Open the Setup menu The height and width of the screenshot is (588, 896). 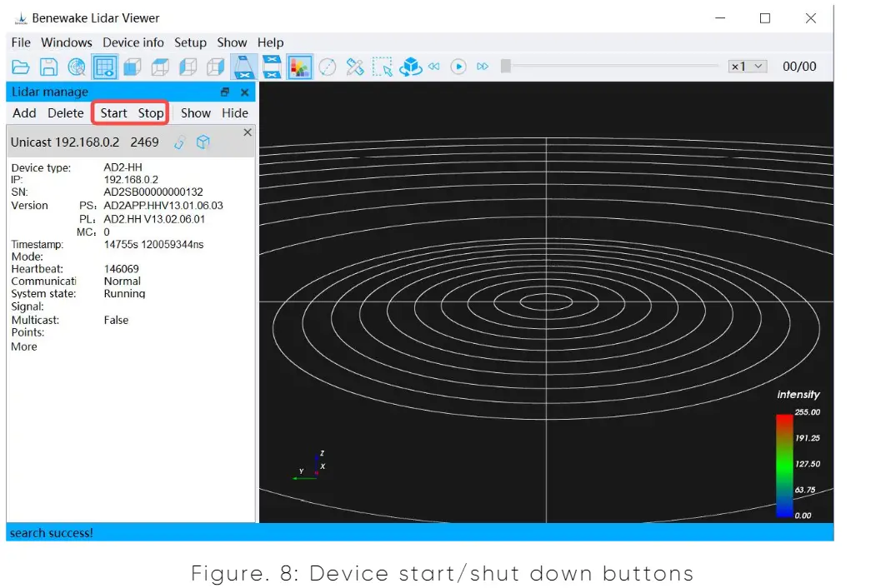coord(190,42)
